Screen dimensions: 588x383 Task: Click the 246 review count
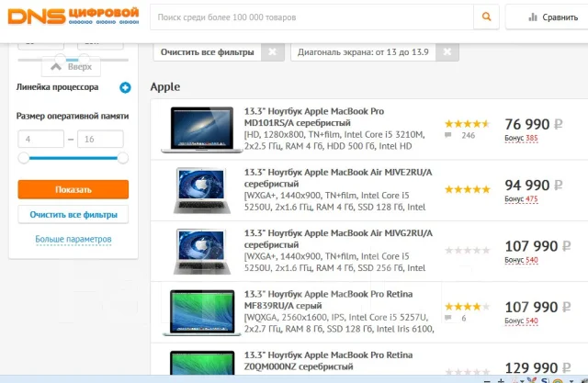point(469,135)
